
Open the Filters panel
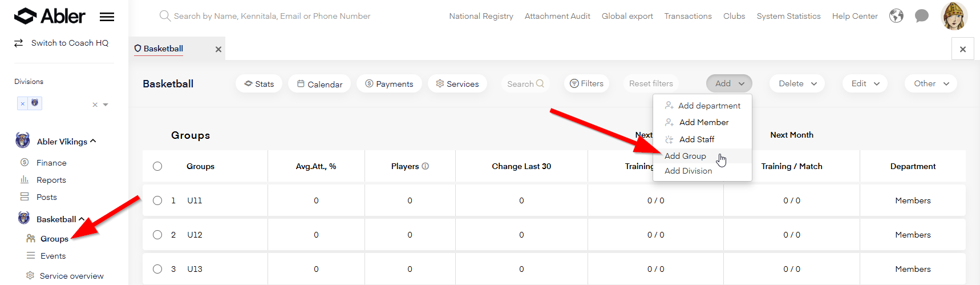coord(587,83)
